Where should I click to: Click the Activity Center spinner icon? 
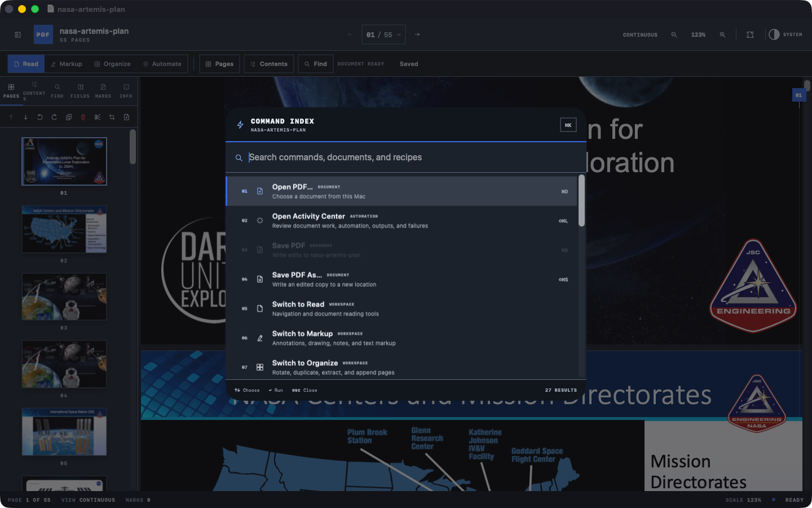coord(260,221)
